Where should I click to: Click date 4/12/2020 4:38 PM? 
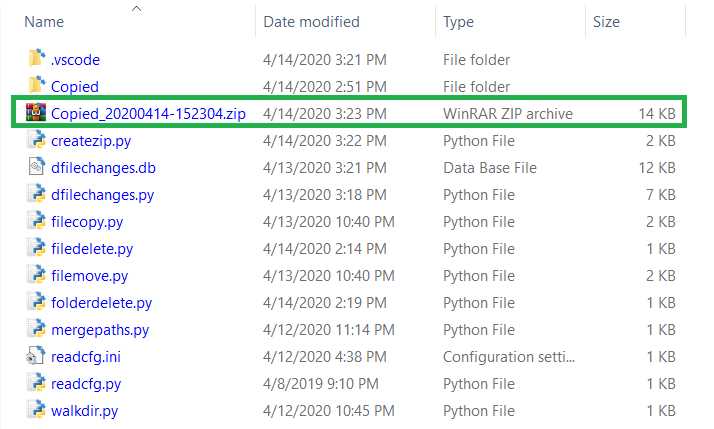(x=325, y=357)
